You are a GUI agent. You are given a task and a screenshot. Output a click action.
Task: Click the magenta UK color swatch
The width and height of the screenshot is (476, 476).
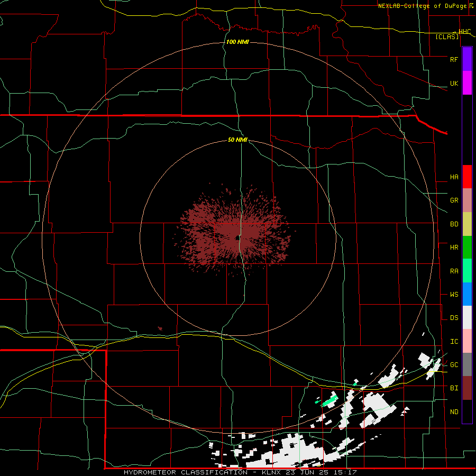click(467, 83)
